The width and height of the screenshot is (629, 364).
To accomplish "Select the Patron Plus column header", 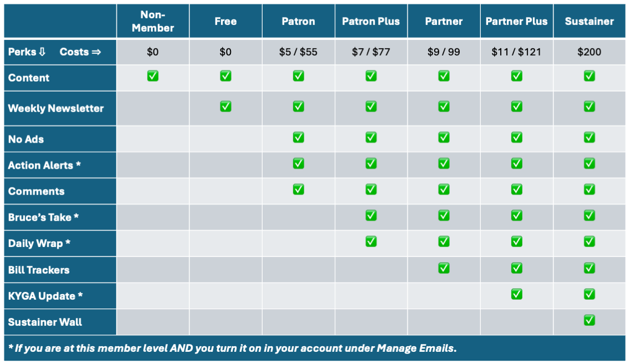I will coord(371,21).
